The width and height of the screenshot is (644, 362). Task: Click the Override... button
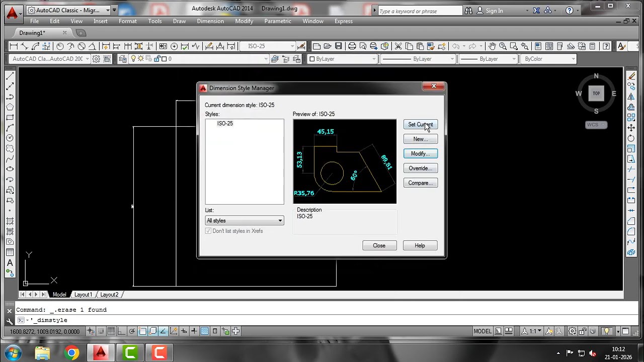click(421, 168)
